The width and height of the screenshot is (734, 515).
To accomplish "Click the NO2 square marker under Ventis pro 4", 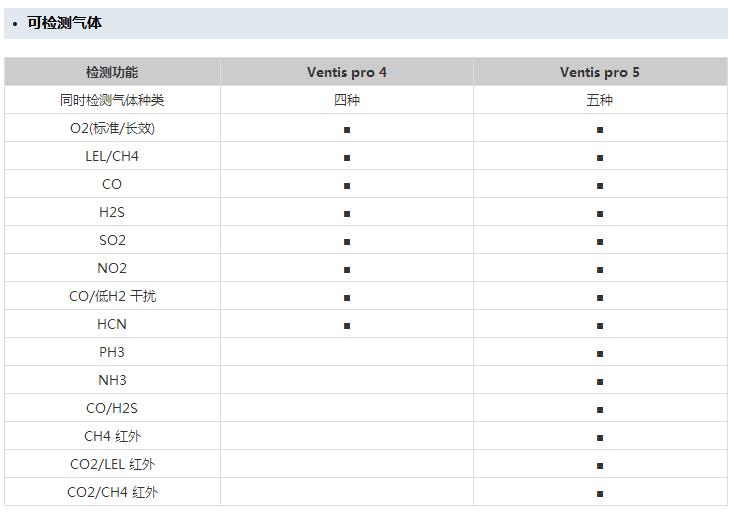I will (x=347, y=270).
